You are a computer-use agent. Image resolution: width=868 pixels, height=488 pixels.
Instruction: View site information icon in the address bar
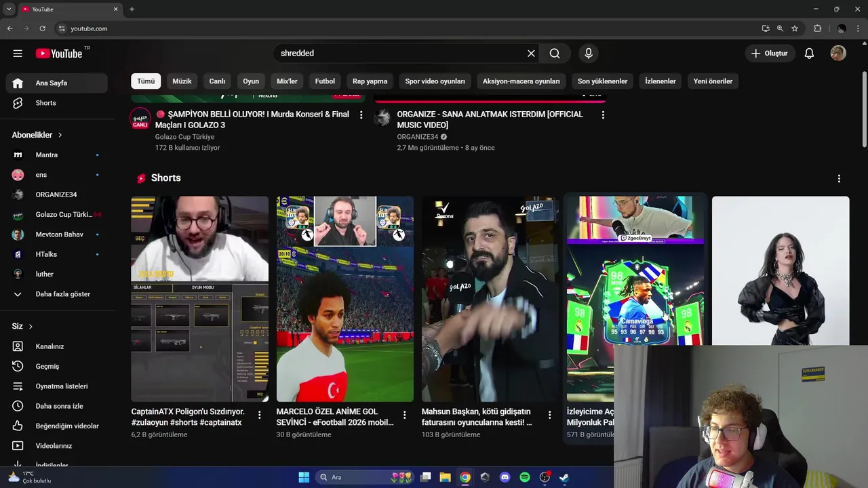(x=62, y=28)
